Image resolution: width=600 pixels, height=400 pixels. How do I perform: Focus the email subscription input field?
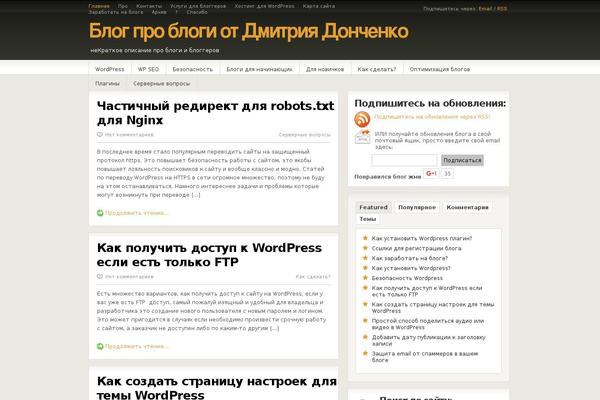[404, 160]
